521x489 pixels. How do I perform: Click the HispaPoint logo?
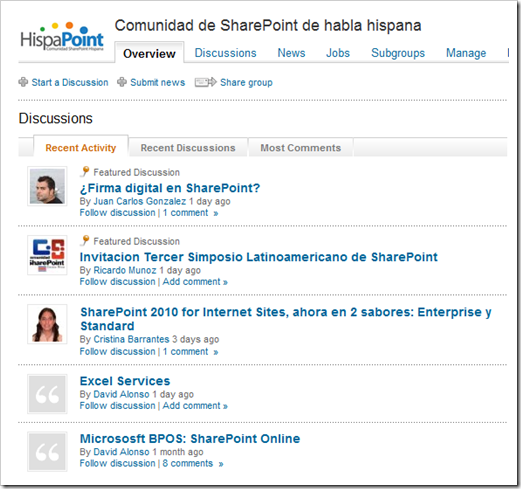coord(62,37)
